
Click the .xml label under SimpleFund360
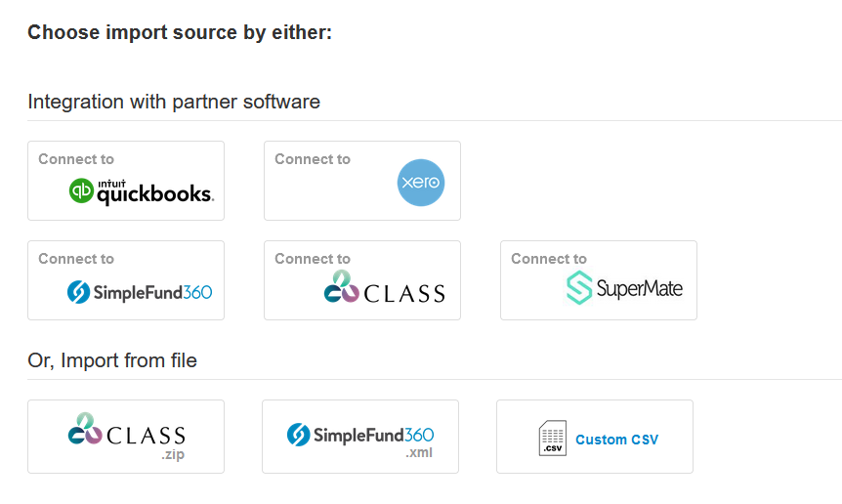[419, 452]
